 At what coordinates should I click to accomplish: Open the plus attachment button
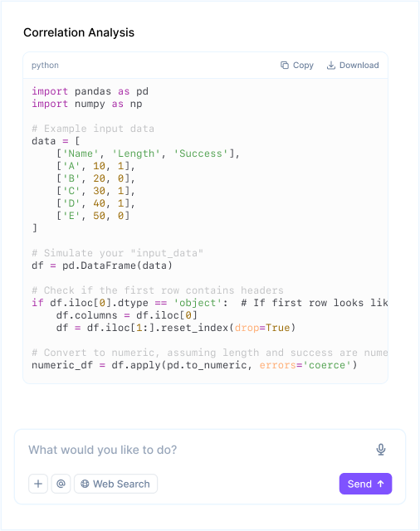tap(38, 484)
